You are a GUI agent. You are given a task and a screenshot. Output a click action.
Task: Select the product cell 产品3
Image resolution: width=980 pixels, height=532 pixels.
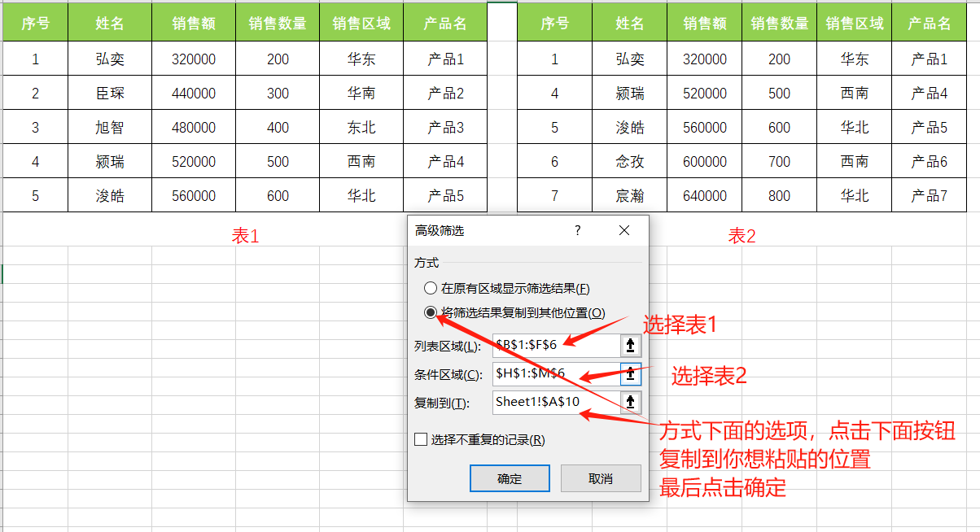point(445,128)
